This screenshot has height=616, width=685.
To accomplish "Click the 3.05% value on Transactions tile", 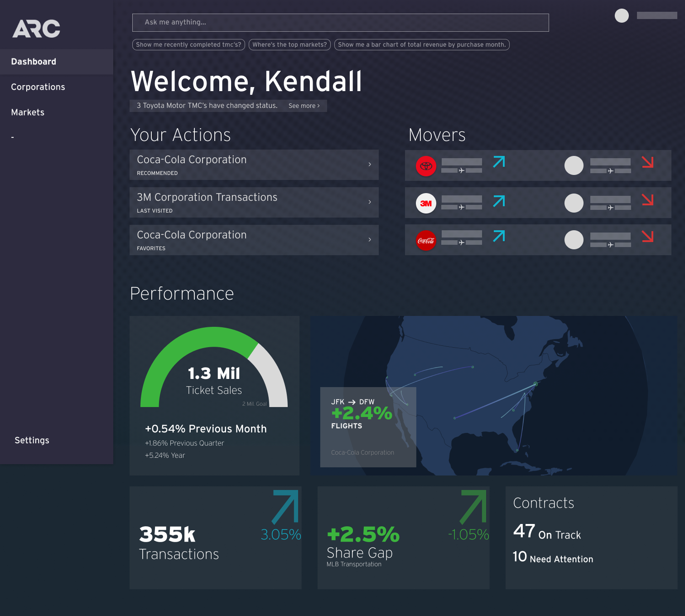I will tap(281, 535).
